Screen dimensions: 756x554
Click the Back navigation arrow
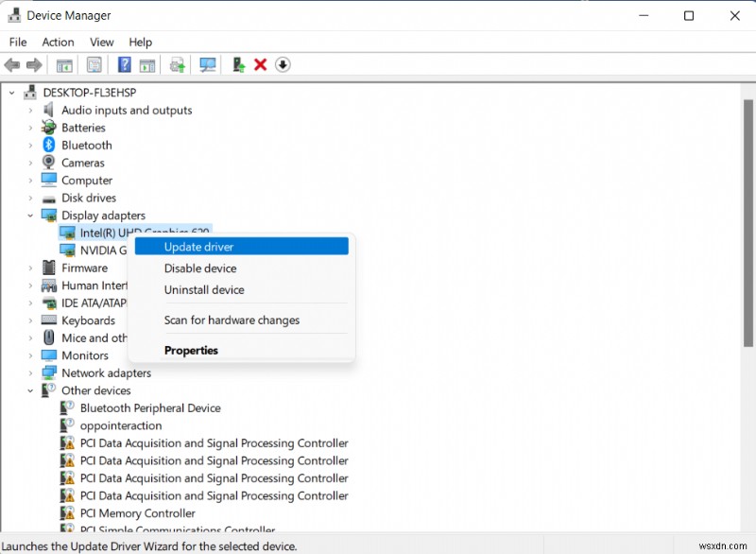(x=12, y=64)
